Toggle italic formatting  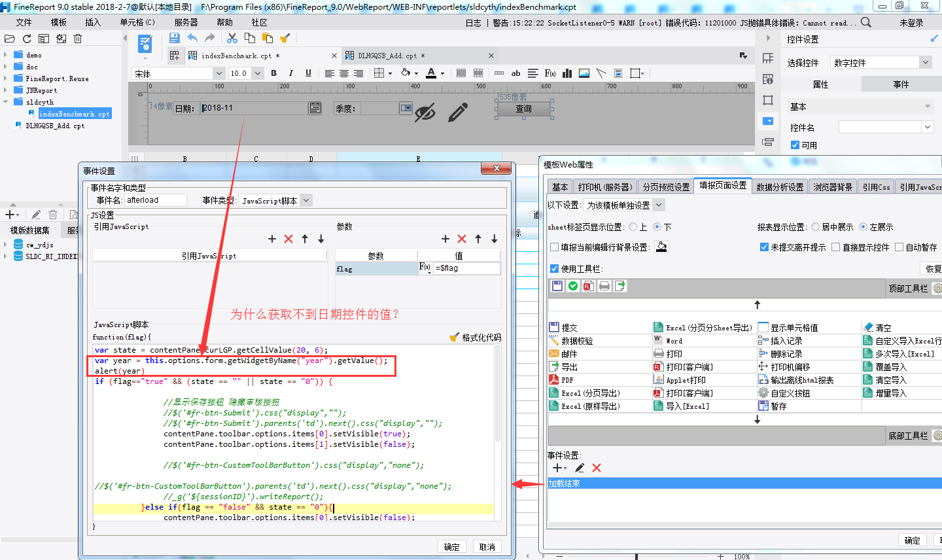[291, 73]
